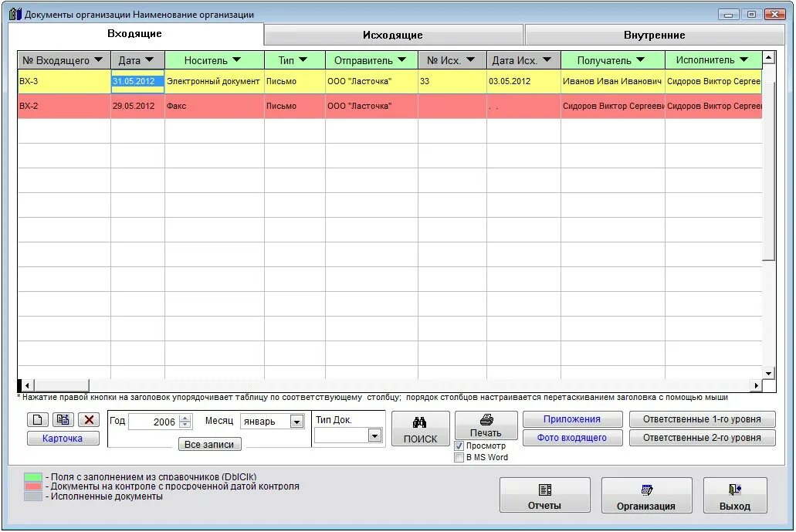Click Ответственные 2-го уровня button
The image size is (796, 532).
point(702,438)
